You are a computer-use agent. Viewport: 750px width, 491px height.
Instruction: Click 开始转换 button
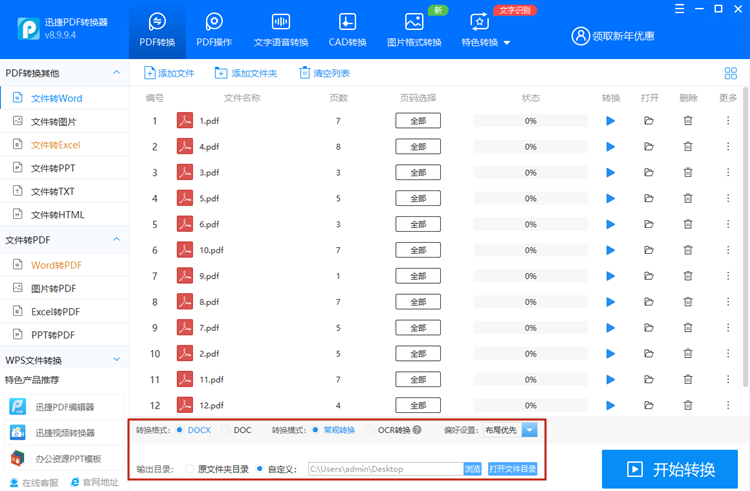coord(670,469)
